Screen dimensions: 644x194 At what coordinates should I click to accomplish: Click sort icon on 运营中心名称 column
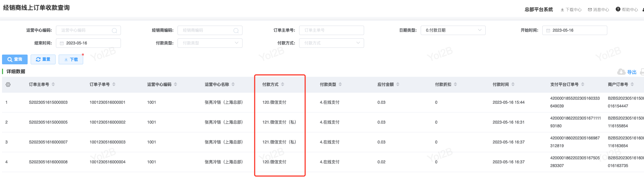tap(233, 85)
